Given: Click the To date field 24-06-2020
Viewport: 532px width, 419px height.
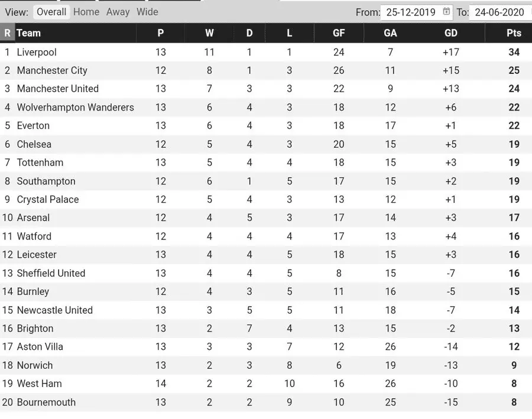Looking at the screenshot, I should 499,12.
